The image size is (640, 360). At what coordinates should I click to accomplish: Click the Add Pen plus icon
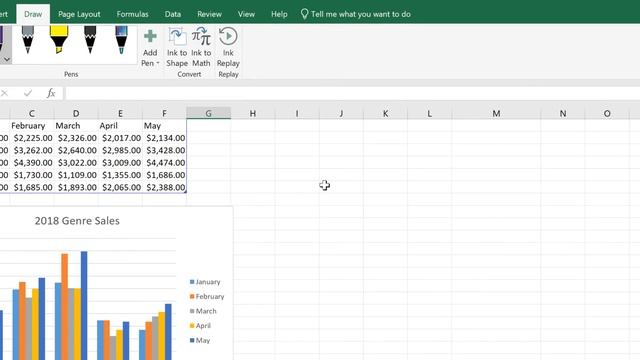(150, 36)
